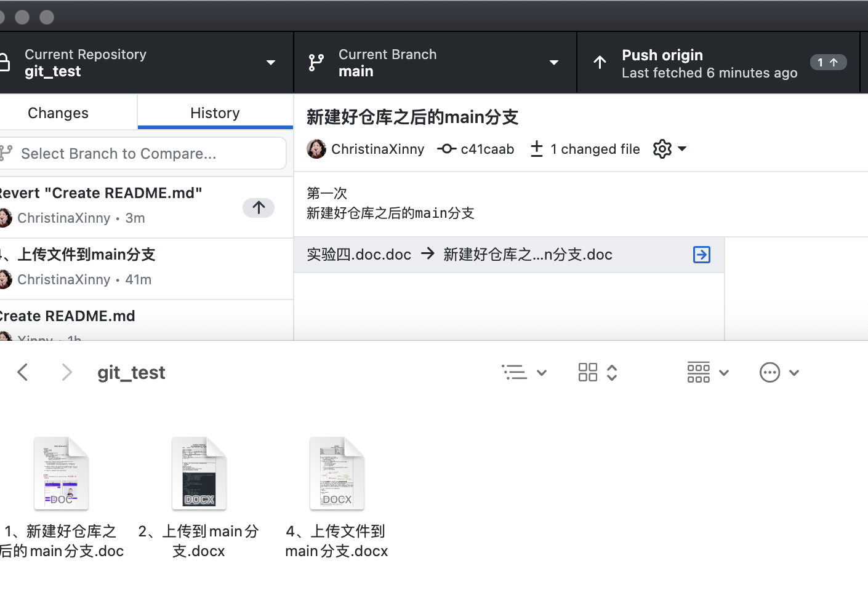Open the list view options in Finder toolbar
Image resolution: width=868 pixels, height=609 pixels.
[524, 372]
